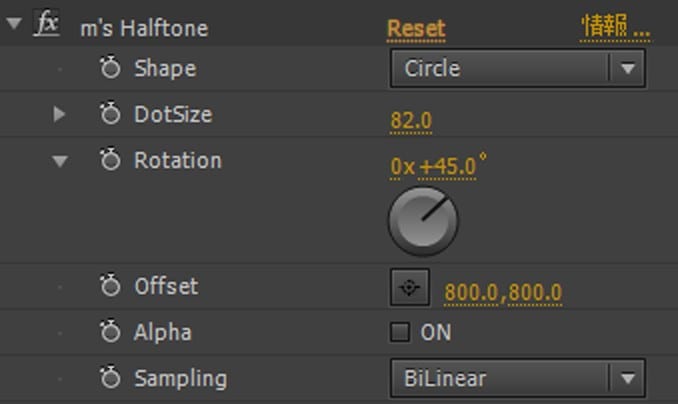Reset the m's Halftone effect
Image resolution: width=678 pixels, height=404 pixels.
pos(416,28)
